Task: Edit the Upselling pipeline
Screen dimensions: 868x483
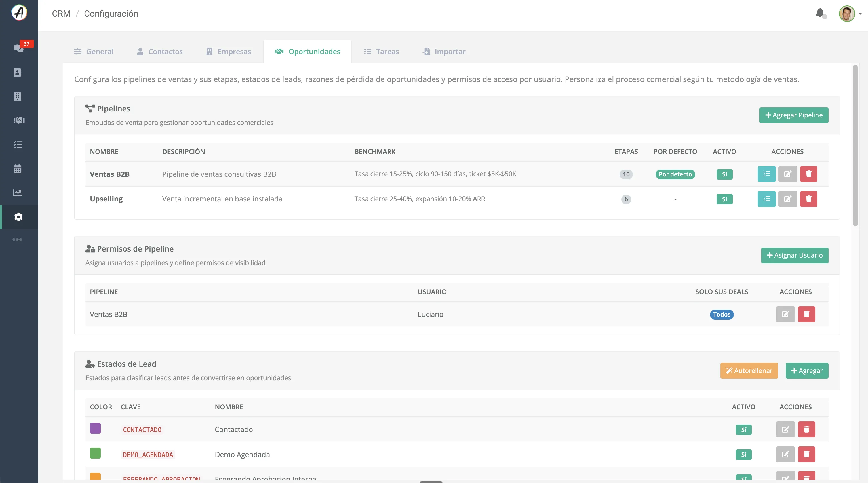Action: (787, 199)
